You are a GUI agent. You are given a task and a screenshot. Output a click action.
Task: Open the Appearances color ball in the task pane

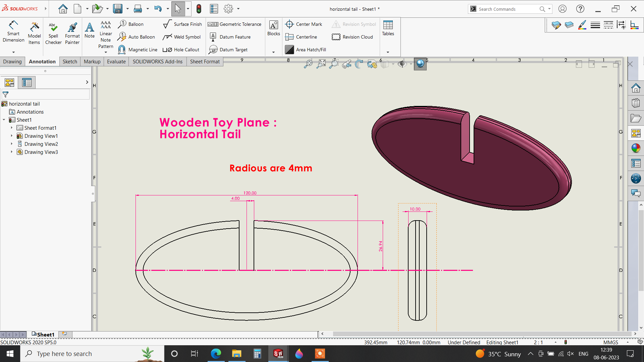(x=636, y=148)
